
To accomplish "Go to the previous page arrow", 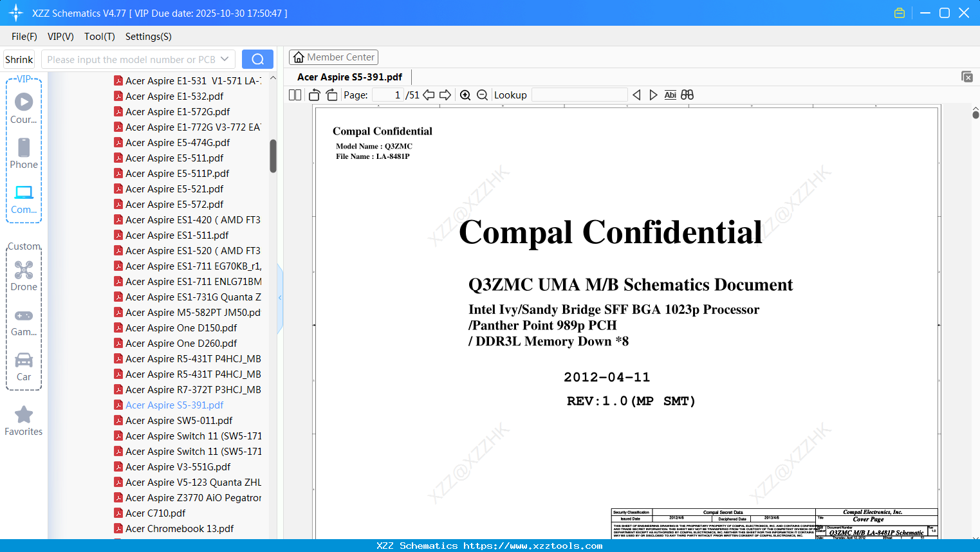I will (429, 95).
